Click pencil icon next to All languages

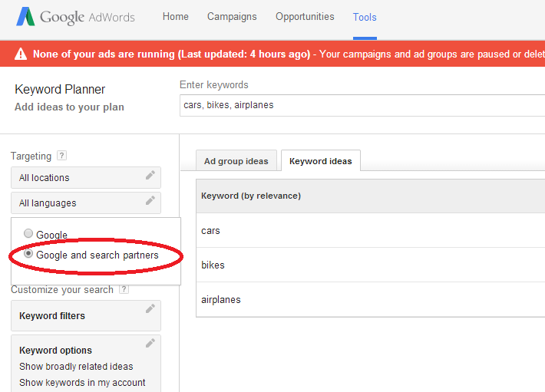pyautogui.click(x=150, y=201)
